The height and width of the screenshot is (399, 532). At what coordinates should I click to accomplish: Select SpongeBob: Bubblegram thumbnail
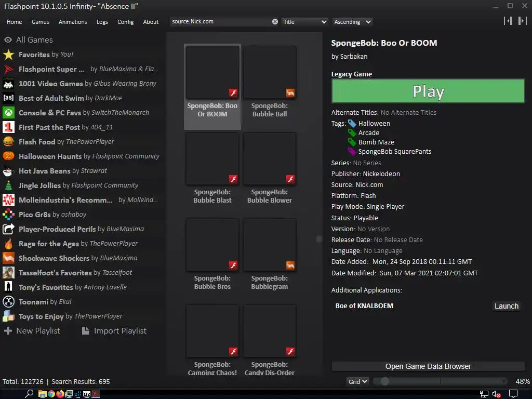point(270,245)
